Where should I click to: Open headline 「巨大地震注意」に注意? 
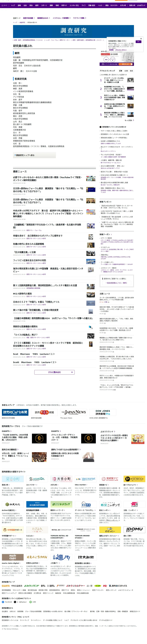point(24,252)
